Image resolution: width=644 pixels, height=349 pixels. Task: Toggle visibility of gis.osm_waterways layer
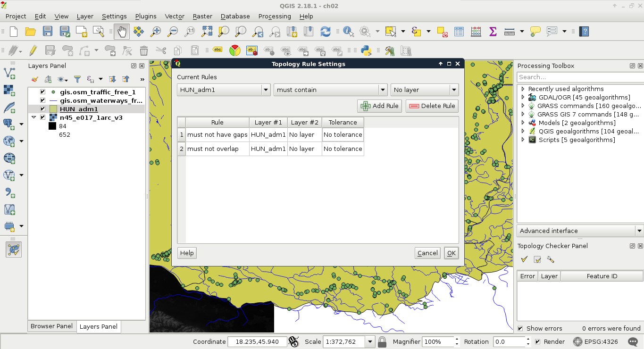click(42, 100)
